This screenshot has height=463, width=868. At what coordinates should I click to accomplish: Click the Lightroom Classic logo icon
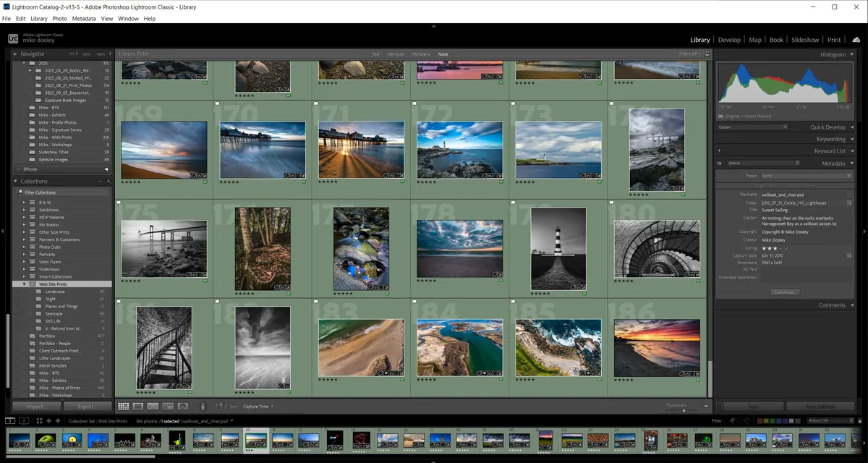[x=12, y=37]
